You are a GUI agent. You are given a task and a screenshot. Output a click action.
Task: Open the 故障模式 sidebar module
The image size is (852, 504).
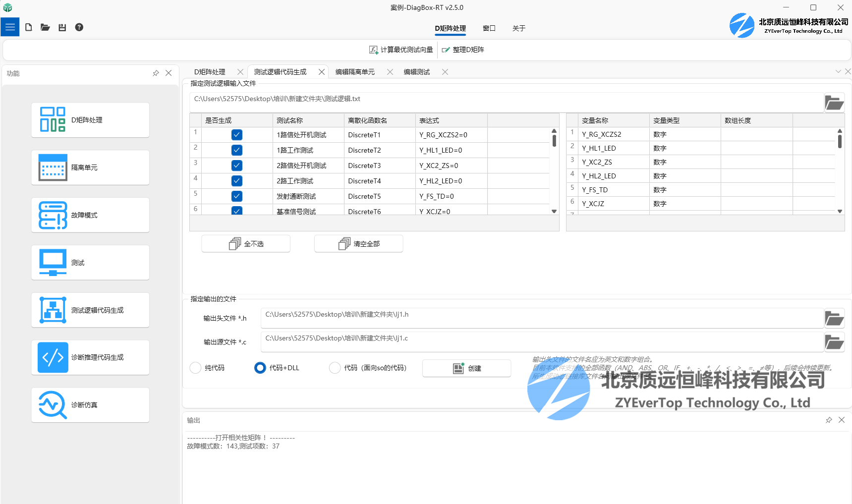pyautogui.click(x=90, y=215)
